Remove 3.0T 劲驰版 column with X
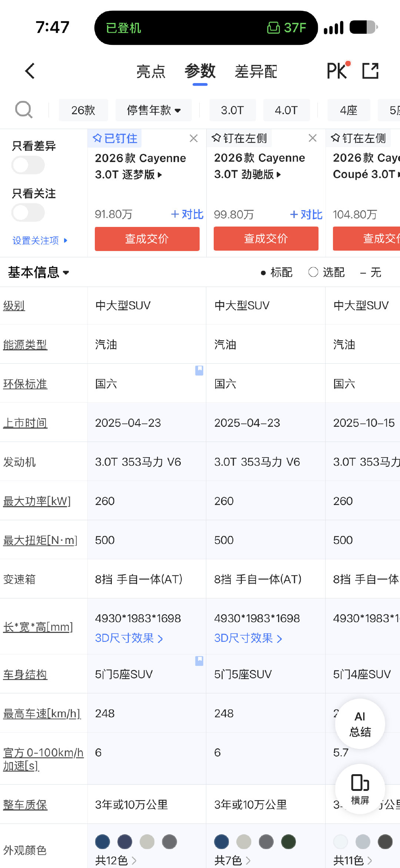This screenshot has width=400, height=868. coord(313,138)
